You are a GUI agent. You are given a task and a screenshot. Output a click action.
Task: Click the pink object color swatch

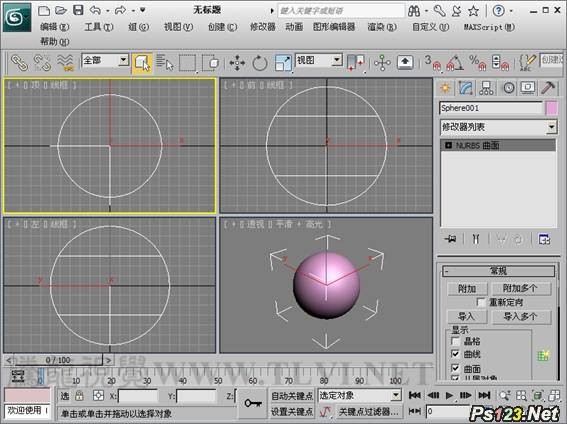[x=551, y=108]
